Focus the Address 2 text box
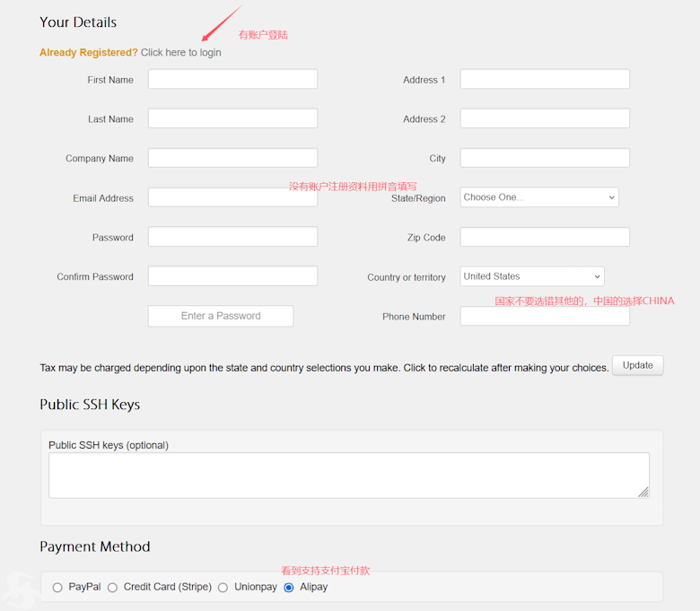 [545, 118]
